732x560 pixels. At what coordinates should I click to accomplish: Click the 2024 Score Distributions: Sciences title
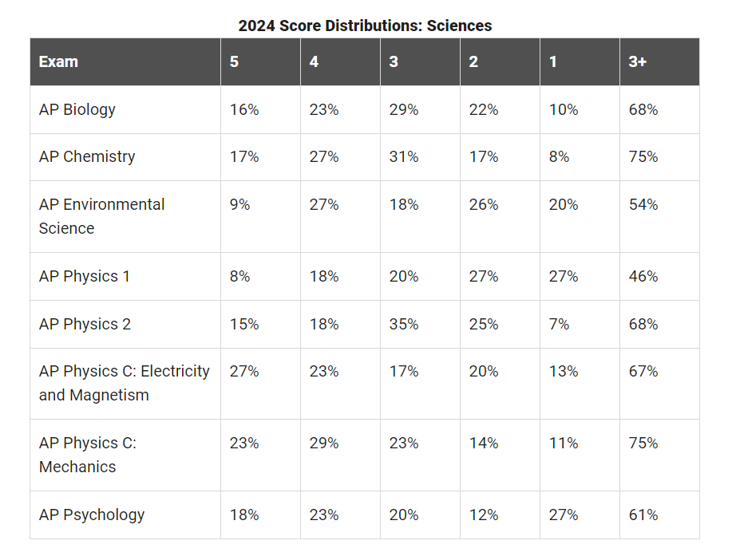pyautogui.click(x=365, y=26)
